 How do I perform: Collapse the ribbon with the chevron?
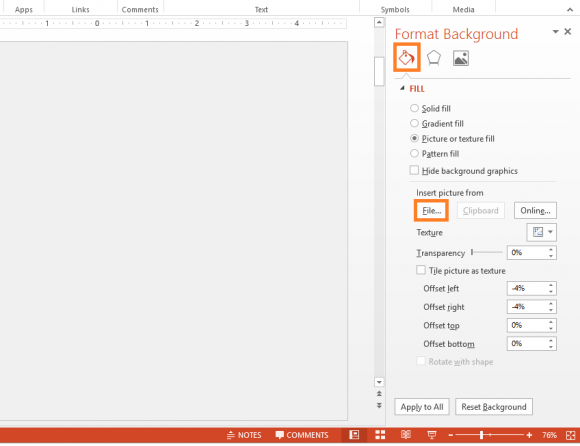tap(570, 10)
